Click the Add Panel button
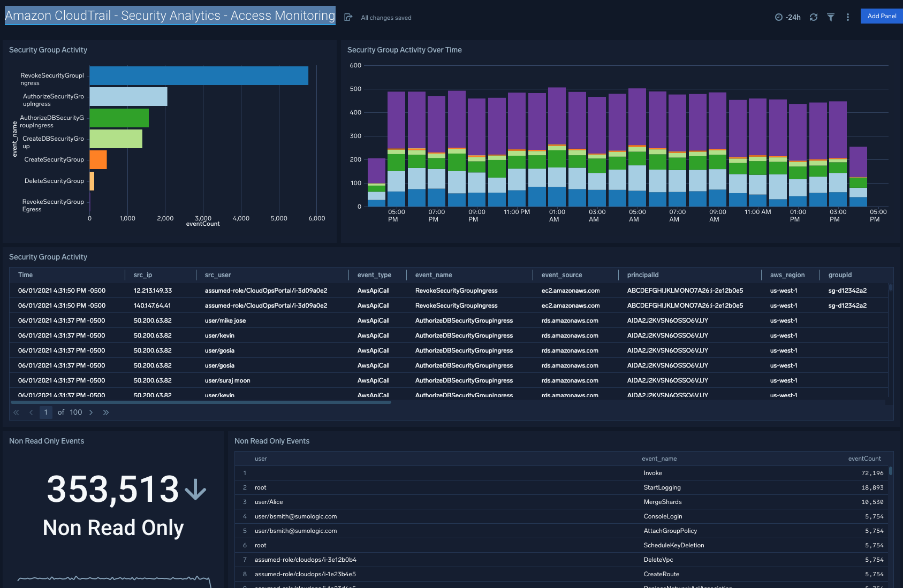 click(881, 16)
